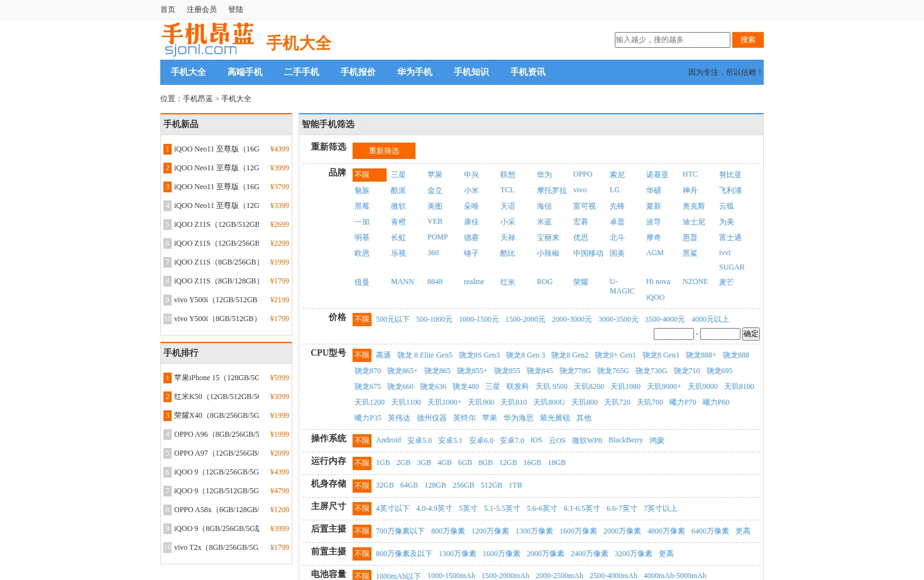Pick the realme brand filter
Image resolution: width=924 pixels, height=580 pixels.
pyautogui.click(x=474, y=282)
